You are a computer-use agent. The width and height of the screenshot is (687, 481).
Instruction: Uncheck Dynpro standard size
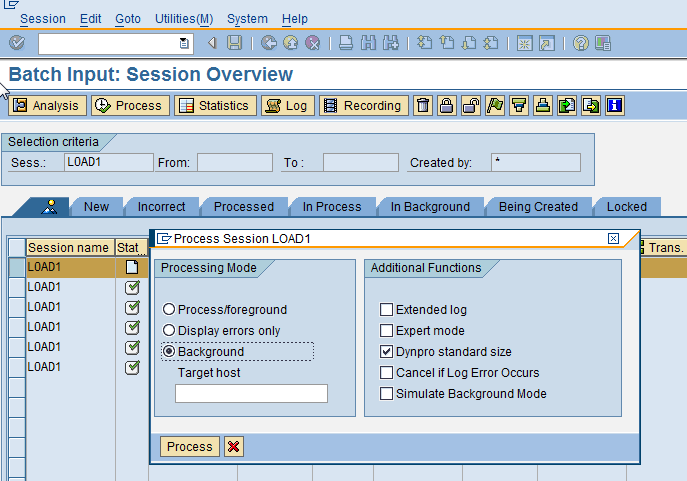[386, 352]
